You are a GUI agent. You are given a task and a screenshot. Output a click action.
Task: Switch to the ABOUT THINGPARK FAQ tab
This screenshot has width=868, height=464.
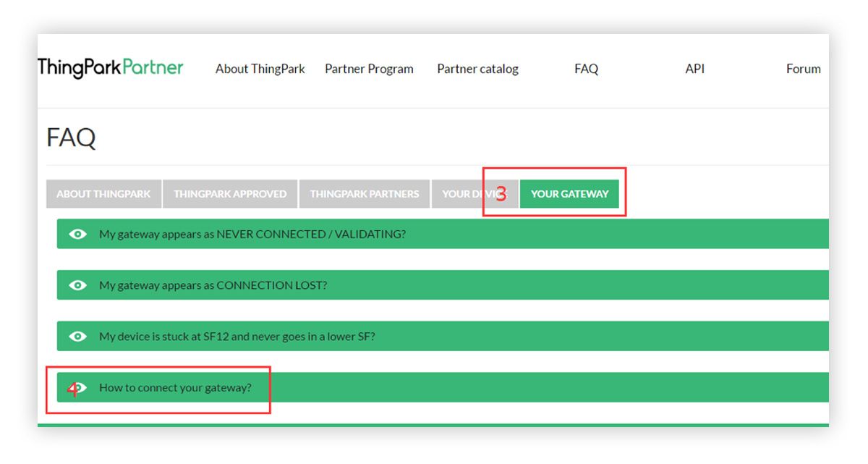tap(103, 194)
